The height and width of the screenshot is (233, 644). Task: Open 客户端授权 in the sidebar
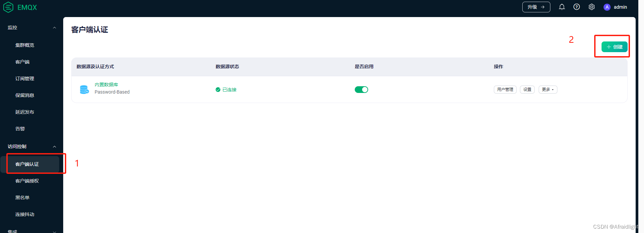click(x=27, y=181)
